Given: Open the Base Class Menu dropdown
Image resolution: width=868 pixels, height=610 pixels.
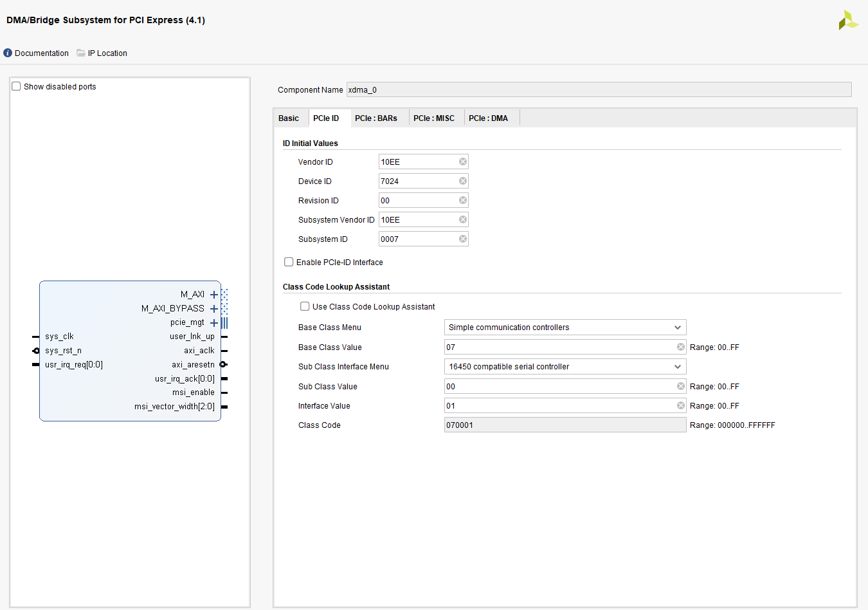Looking at the screenshot, I should tap(565, 328).
